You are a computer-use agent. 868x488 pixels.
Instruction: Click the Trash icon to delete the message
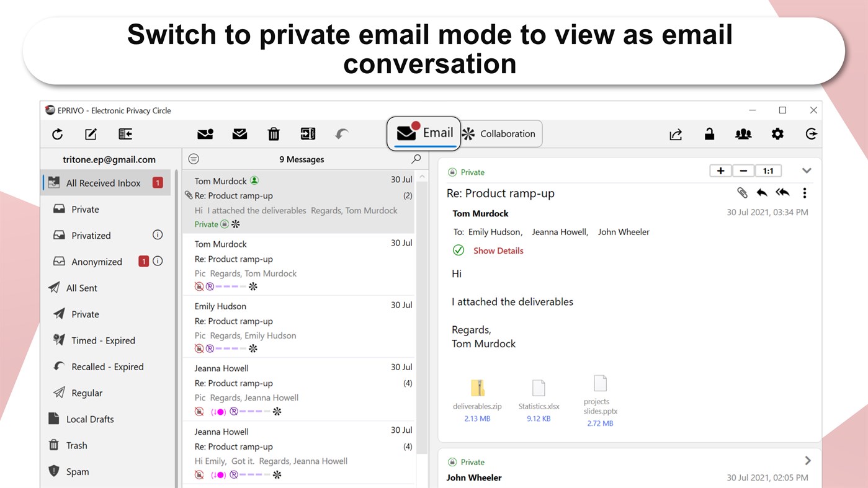[x=273, y=134]
